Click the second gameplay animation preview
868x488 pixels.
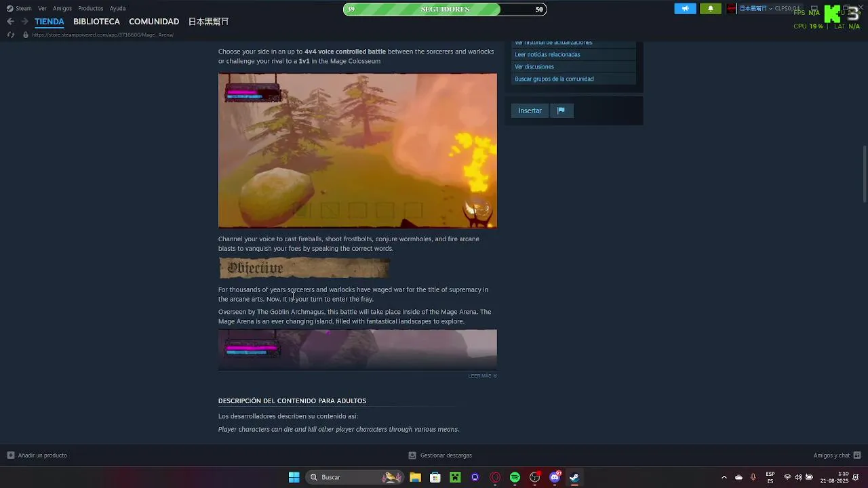click(x=357, y=349)
